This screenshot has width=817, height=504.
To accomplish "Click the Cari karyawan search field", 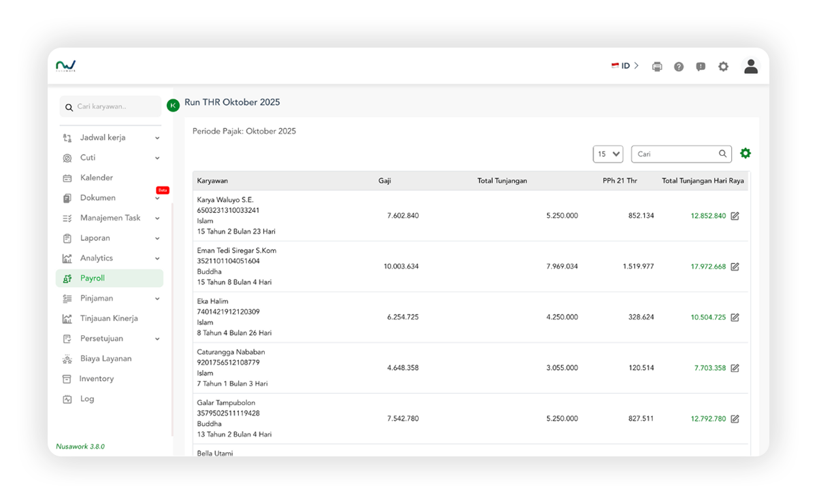I will [x=112, y=107].
